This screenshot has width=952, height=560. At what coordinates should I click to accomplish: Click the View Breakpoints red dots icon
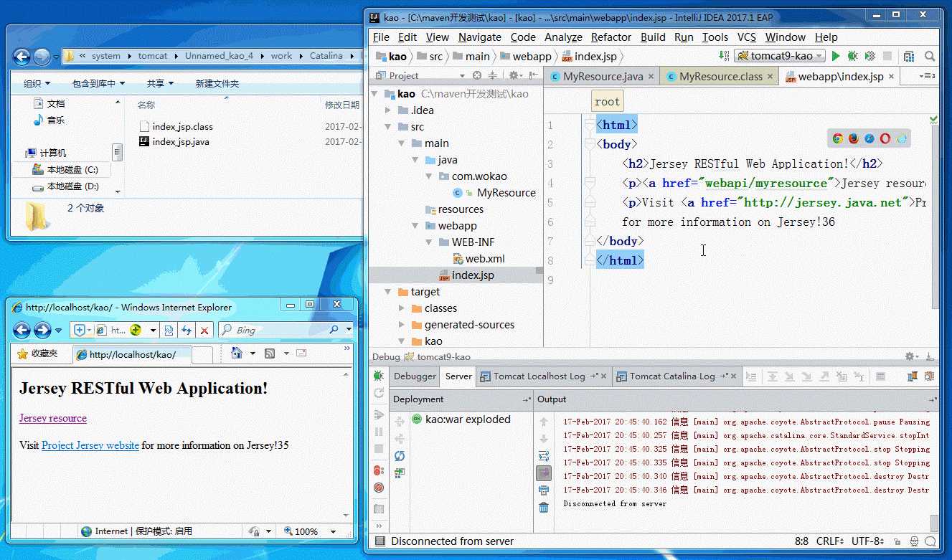[x=379, y=470]
